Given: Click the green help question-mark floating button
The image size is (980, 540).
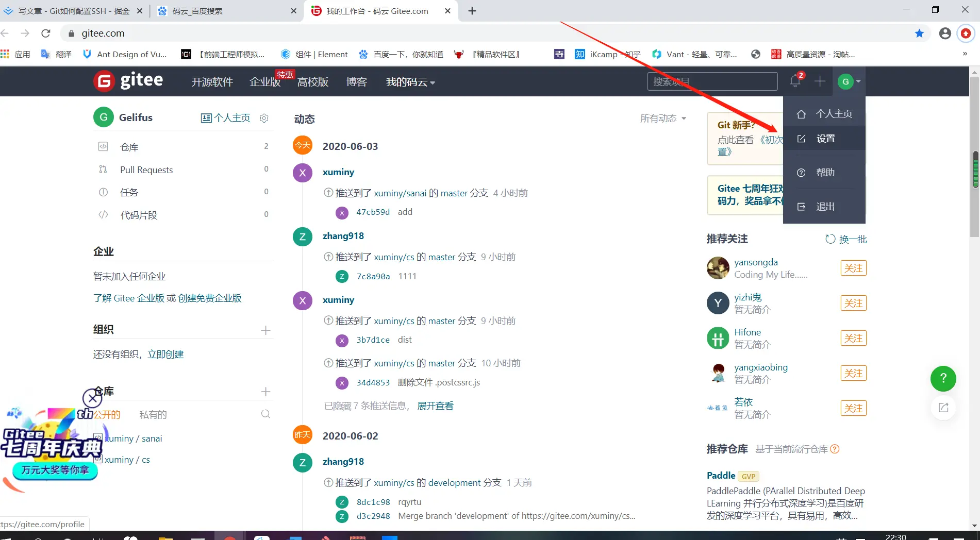Looking at the screenshot, I should point(943,379).
